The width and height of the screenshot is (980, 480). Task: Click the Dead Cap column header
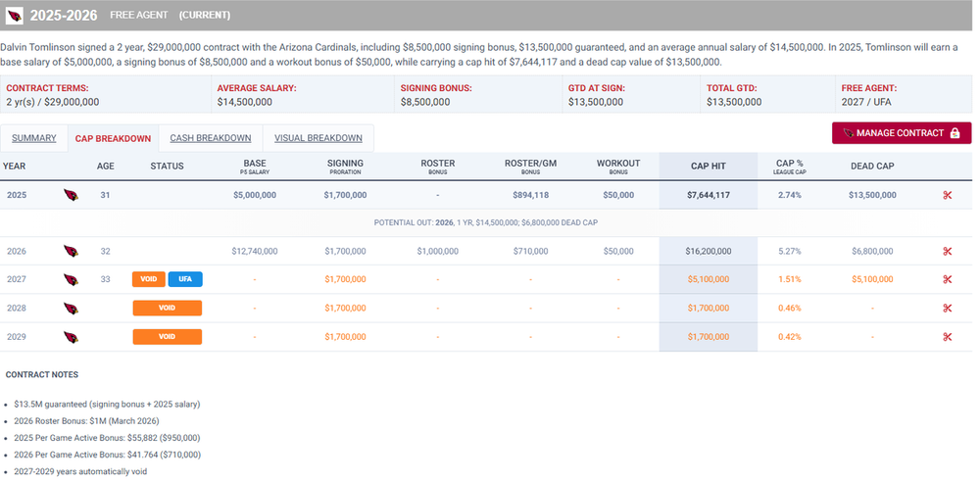pyautogui.click(x=871, y=167)
